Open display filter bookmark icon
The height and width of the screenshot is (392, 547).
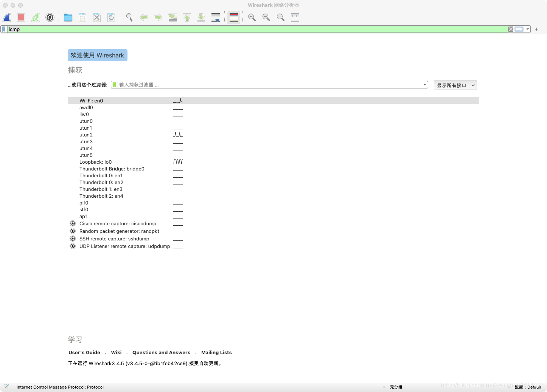(x=4, y=29)
